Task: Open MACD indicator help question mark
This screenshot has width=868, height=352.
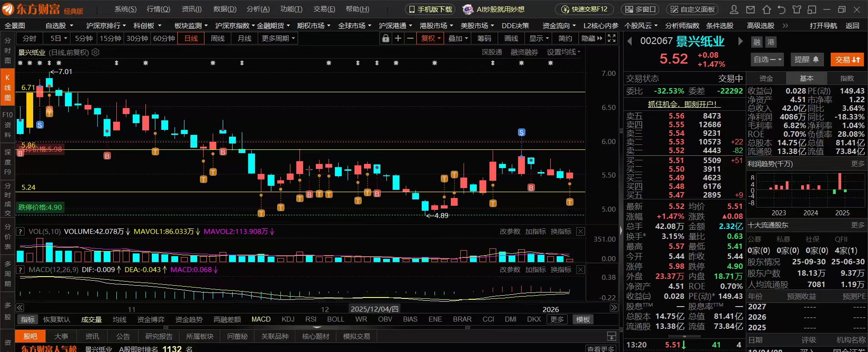Action: 20,270
